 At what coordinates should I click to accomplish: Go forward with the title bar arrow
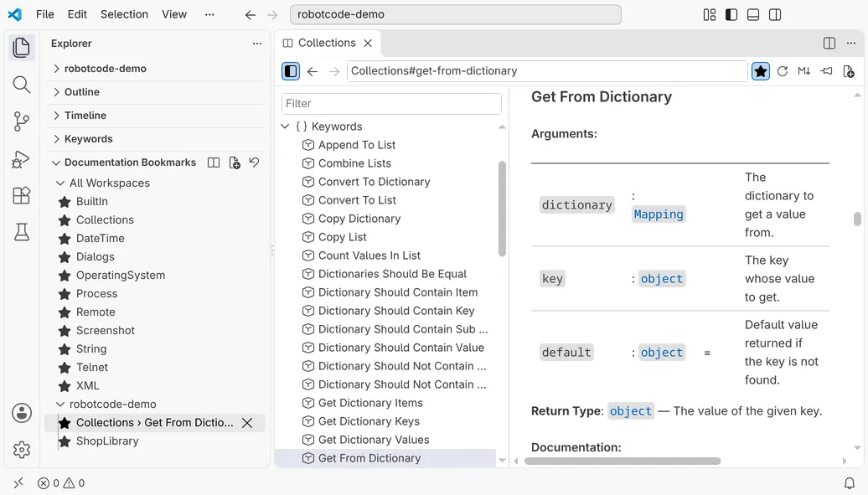coord(272,15)
